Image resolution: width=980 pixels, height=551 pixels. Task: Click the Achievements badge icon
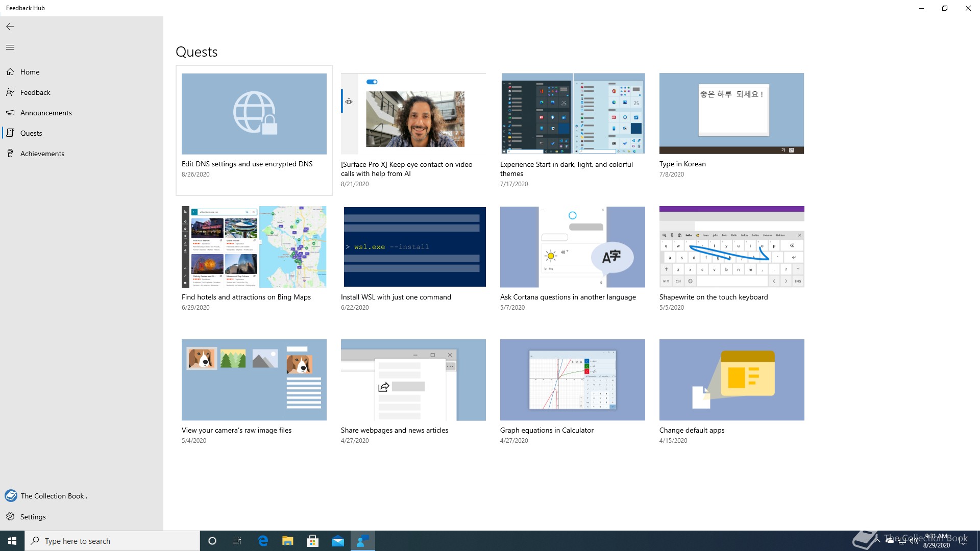coord(10,154)
